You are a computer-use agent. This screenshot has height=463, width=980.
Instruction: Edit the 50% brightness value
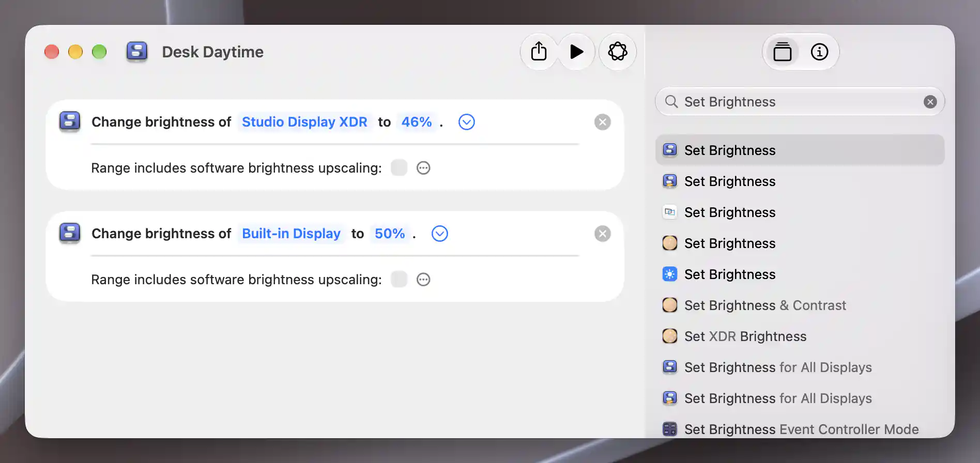(x=390, y=234)
